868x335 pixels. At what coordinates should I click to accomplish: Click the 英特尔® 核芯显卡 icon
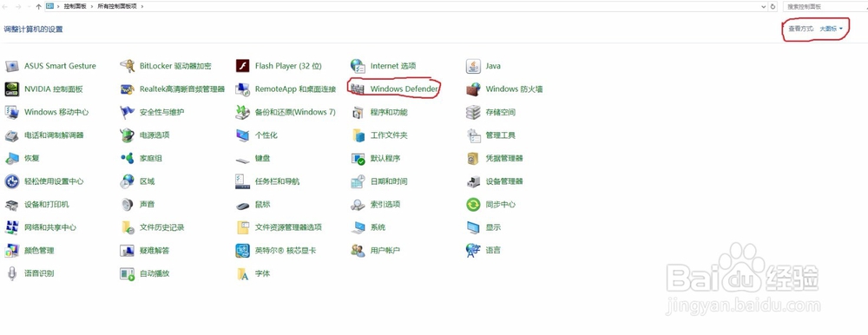pos(242,251)
